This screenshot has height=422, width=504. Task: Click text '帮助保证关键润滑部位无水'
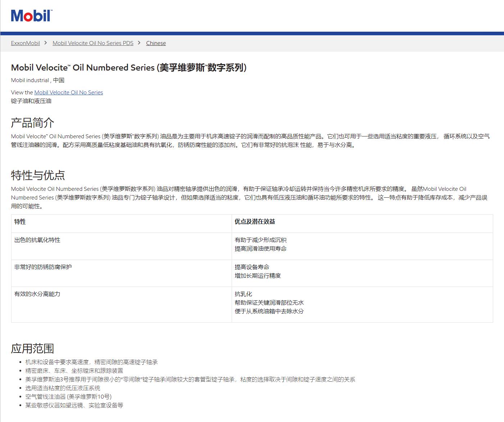pyautogui.click(x=269, y=303)
